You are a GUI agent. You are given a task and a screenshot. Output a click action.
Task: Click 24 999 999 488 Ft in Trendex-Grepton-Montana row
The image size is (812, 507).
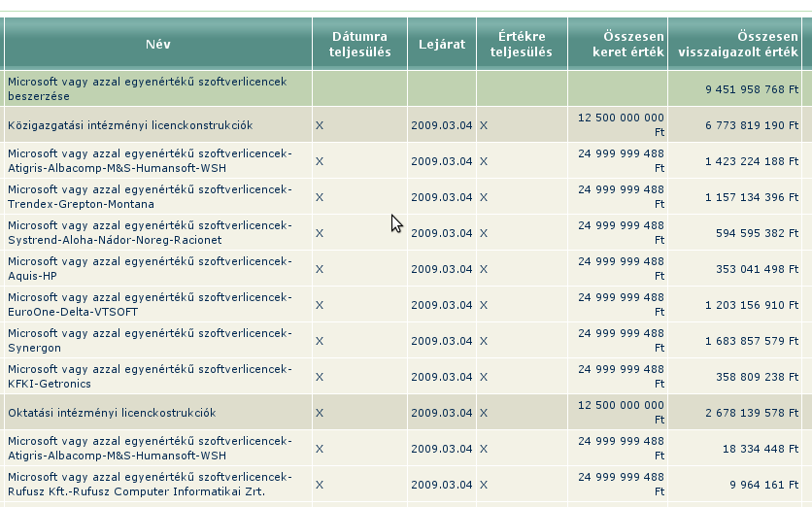click(x=621, y=197)
